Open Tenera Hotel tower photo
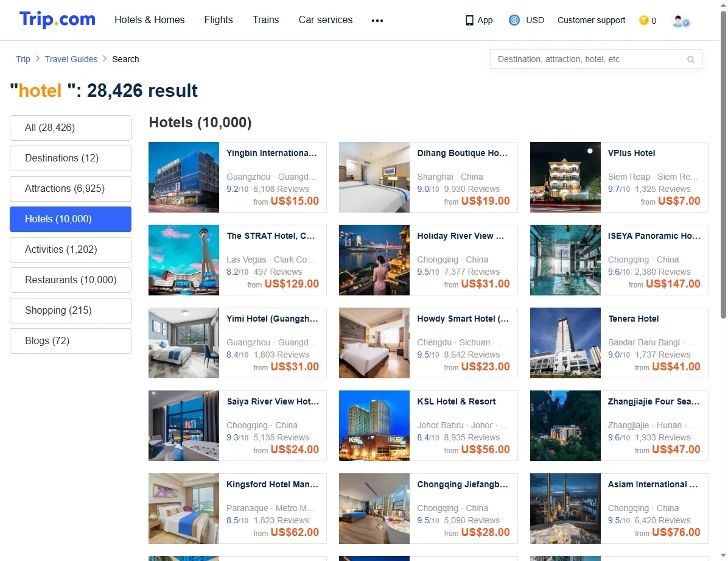Image resolution: width=728 pixels, height=561 pixels. tap(565, 342)
